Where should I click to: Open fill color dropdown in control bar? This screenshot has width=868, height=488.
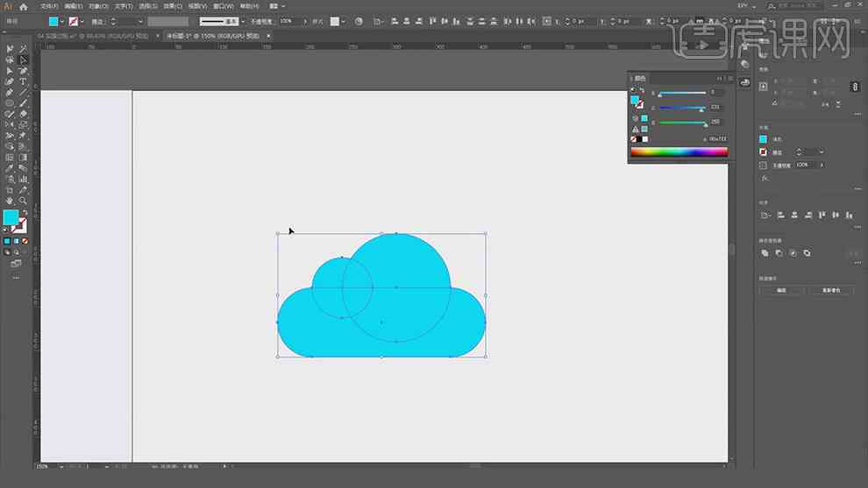(62, 22)
